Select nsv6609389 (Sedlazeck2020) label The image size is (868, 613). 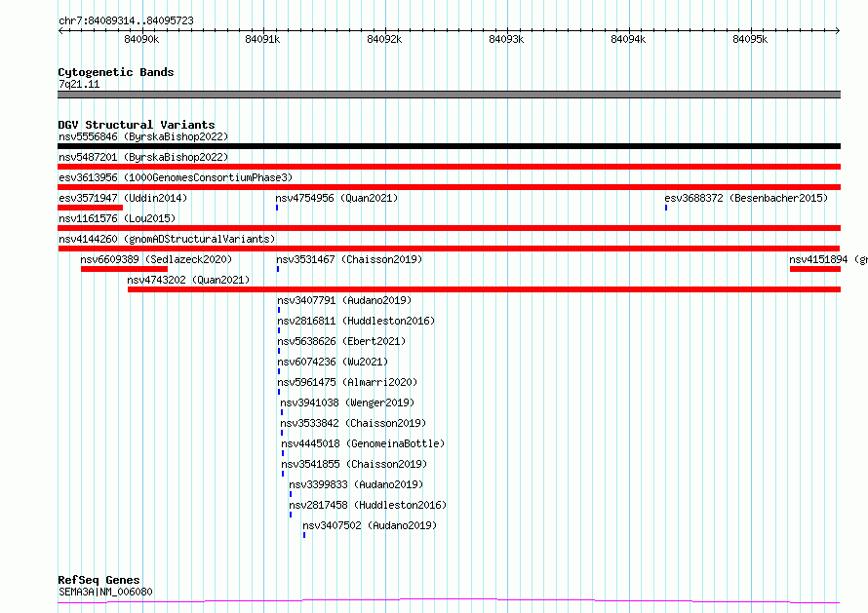tap(156, 259)
